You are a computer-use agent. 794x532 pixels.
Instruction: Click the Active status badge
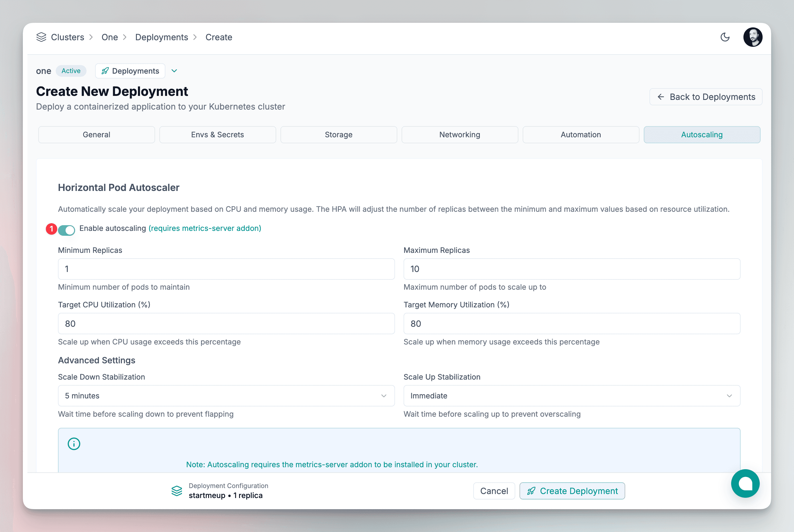[71, 71]
